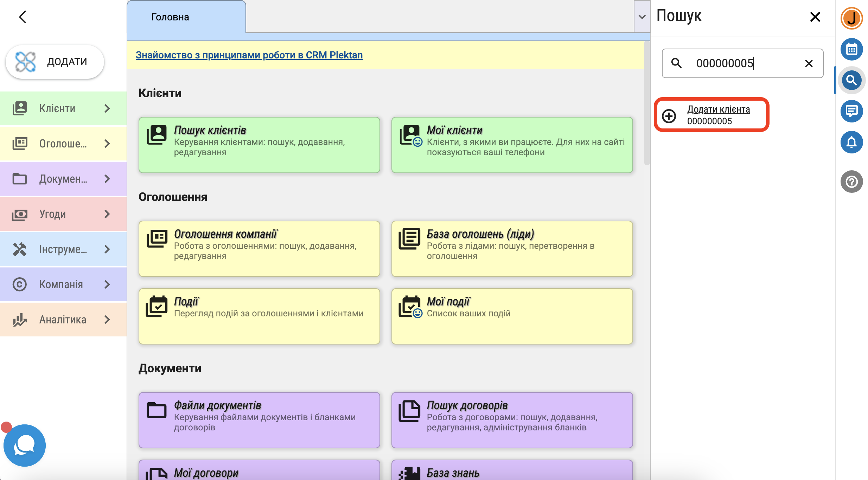Open the CRM Plektan introduction link
The height and width of the screenshot is (480, 868).
click(249, 55)
